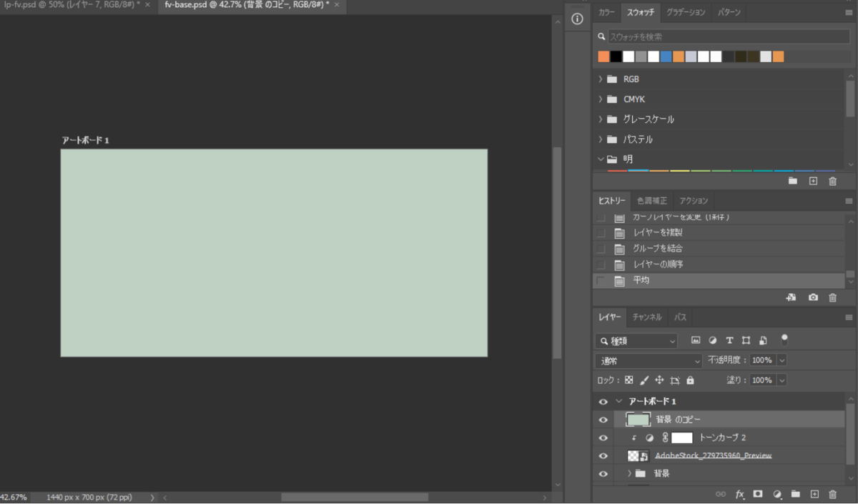Expand the パステル swatch folder
This screenshot has width=858, height=504.
601,139
